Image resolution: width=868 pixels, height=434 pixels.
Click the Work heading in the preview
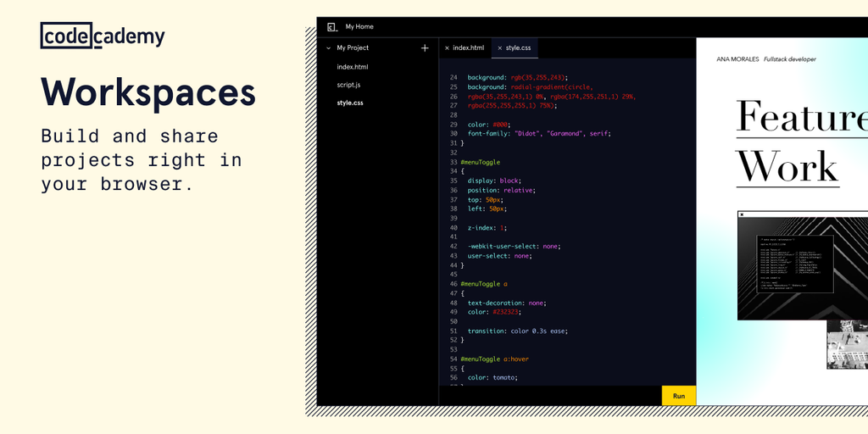pos(787,166)
